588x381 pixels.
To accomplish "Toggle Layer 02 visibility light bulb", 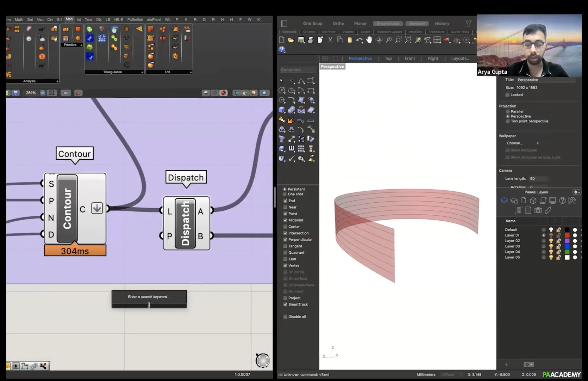I will 551,241.
